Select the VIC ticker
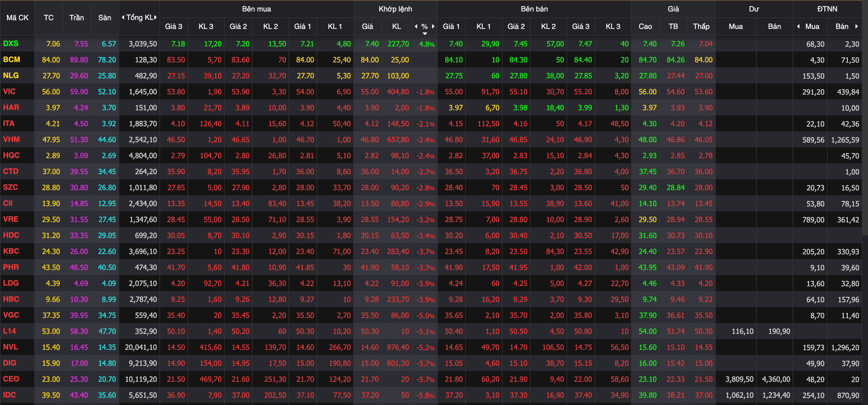Screen dimensions: 868x405 pos(9,91)
